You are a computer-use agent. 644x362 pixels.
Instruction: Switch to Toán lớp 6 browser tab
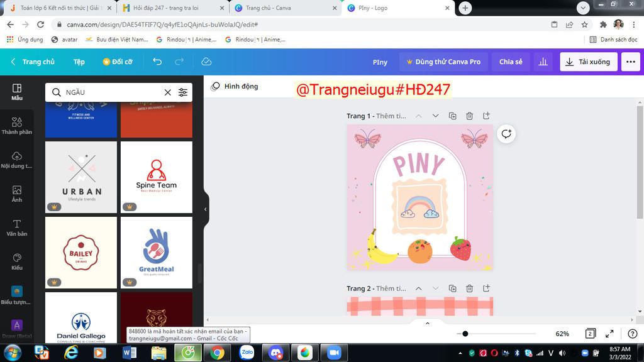tap(60, 8)
